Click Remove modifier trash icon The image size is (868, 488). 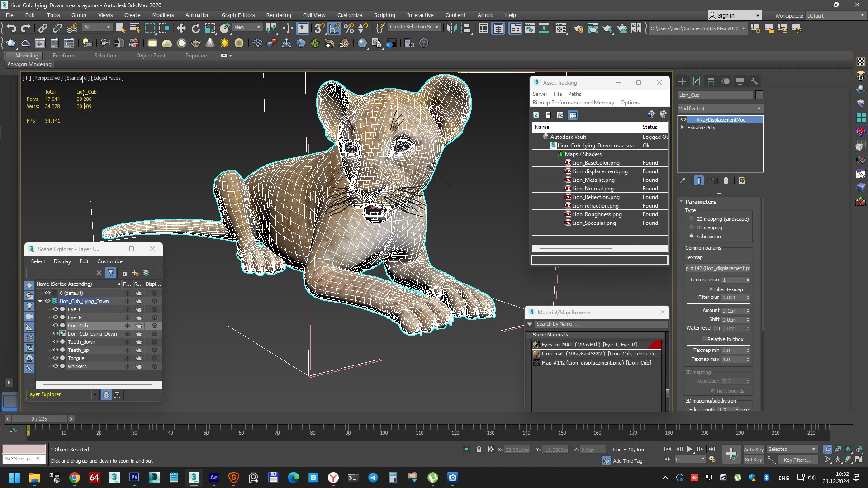(x=726, y=180)
